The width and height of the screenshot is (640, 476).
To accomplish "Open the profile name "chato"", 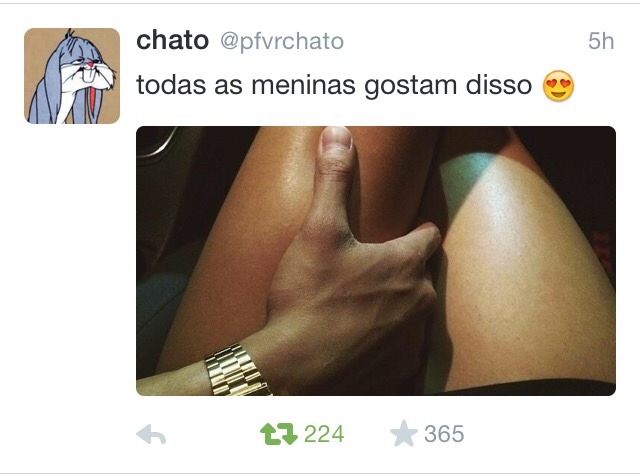I will click(x=172, y=40).
